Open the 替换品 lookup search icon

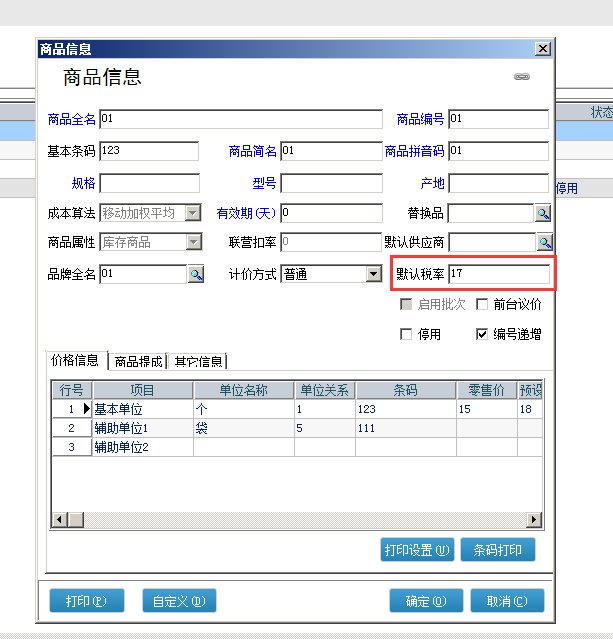(543, 214)
